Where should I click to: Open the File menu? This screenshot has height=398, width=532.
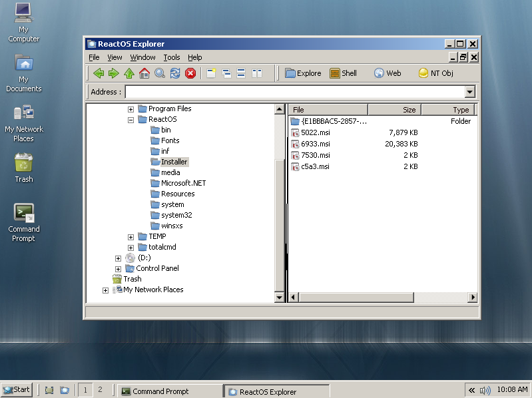click(x=94, y=57)
